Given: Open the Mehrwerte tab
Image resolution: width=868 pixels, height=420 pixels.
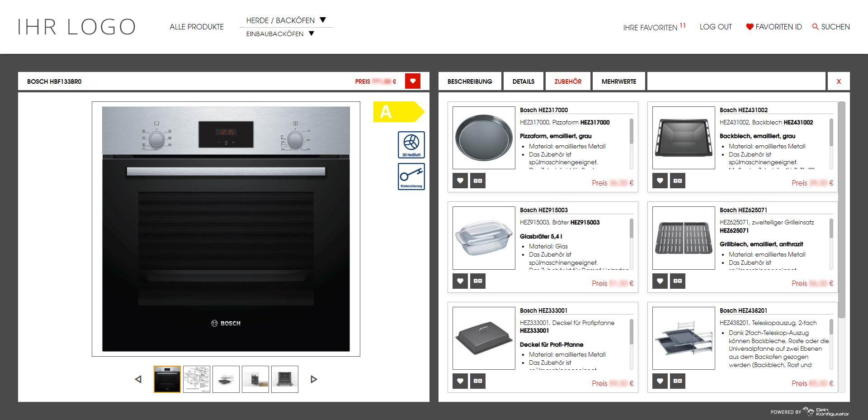Looking at the screenshot, I should [618, 81].
